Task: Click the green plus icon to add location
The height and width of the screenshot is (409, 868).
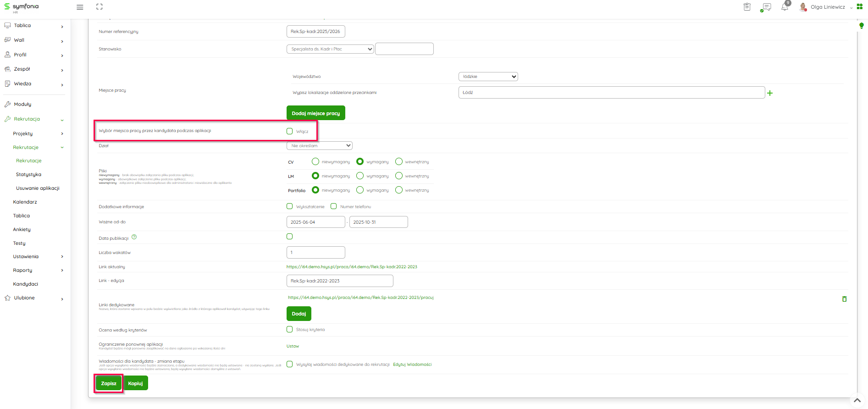Action: (x=770, y=93)
